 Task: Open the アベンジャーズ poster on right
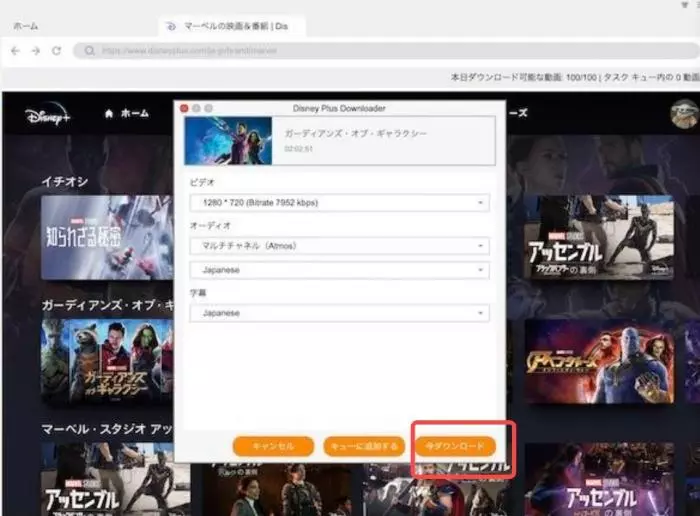tap(599, 362)
